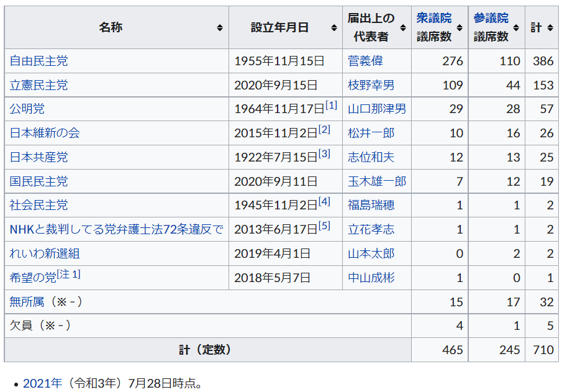Select 立憲民主党 date 2020年9月15日

(x=276, y=85)
